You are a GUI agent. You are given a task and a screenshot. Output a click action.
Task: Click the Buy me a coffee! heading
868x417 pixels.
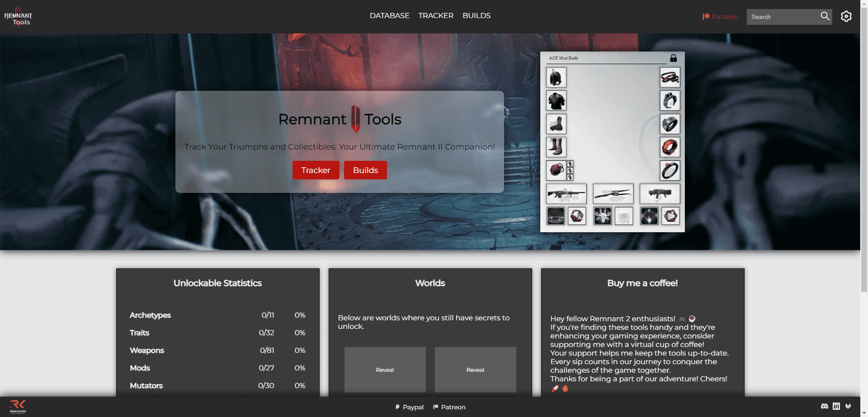642,283
